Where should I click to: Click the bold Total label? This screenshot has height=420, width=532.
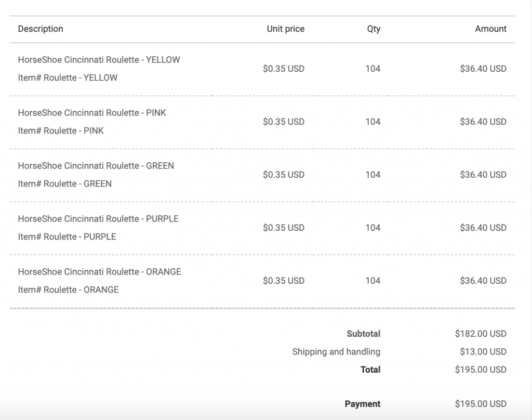(370, 370)
